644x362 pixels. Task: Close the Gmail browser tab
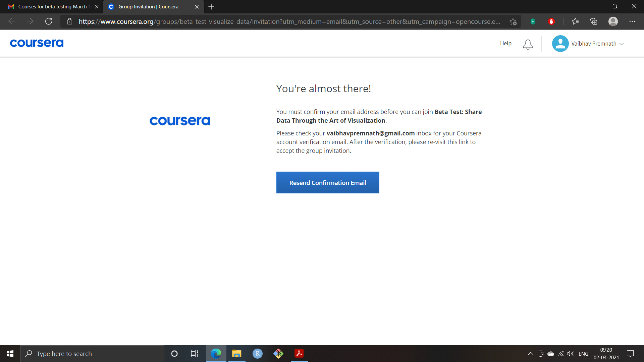click(x=97, y=7)
